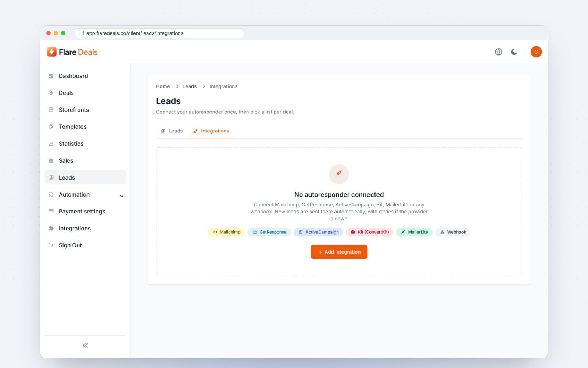
Task: Click the Deals tag icon
Action: point(51,93)
